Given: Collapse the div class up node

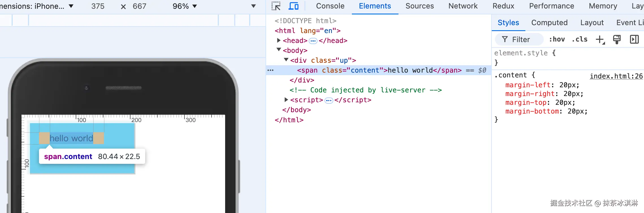Looking at the screenshot, I should [286, 60].
